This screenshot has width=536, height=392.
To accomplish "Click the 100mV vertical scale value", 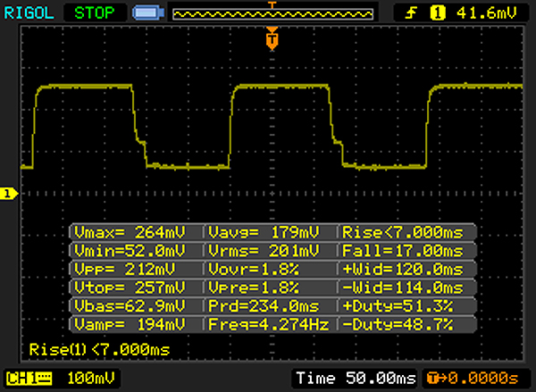I will [91, 379].
